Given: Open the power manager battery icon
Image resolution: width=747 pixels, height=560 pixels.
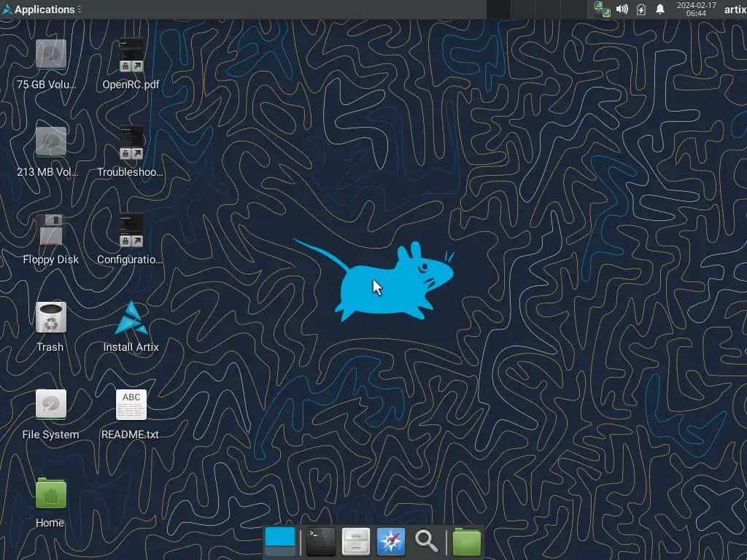Looking at the screenshot, I should (x=640, y=9).
